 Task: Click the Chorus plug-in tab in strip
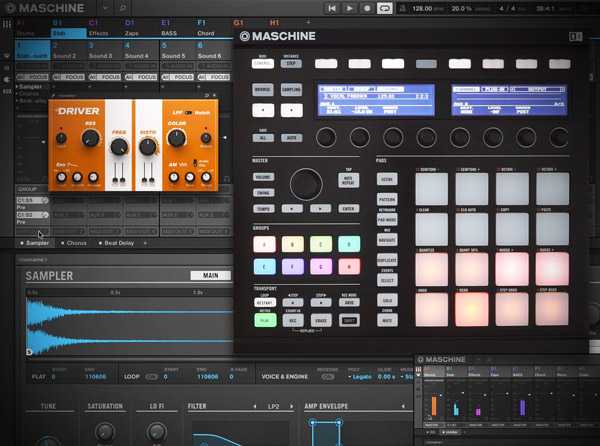[74, 243]
